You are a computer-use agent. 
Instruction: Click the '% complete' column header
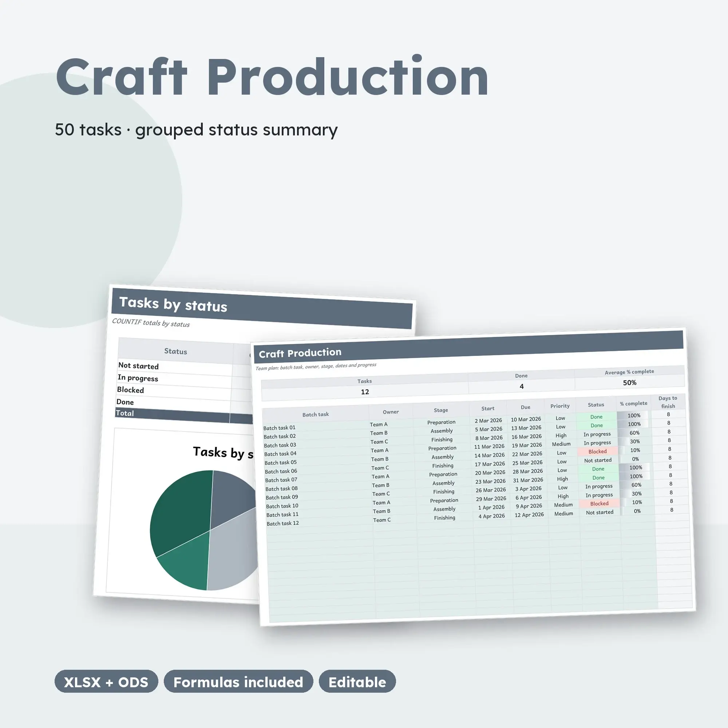pyautogui.click(x=634, y=403)
